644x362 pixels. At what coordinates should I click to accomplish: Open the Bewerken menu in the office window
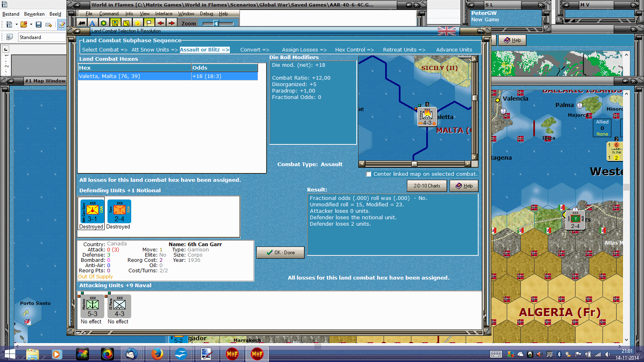point(34,14)
